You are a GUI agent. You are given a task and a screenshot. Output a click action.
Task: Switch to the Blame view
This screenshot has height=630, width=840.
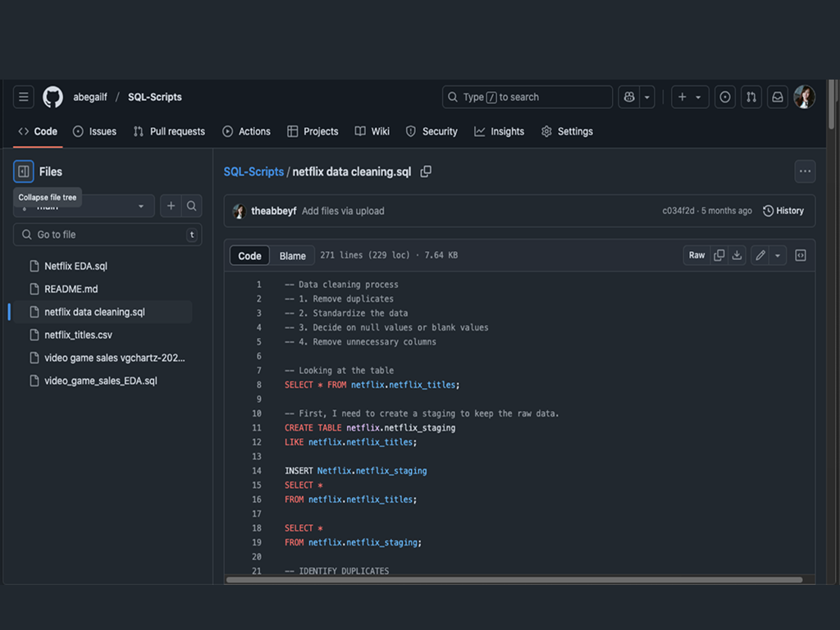coord(293,256)
